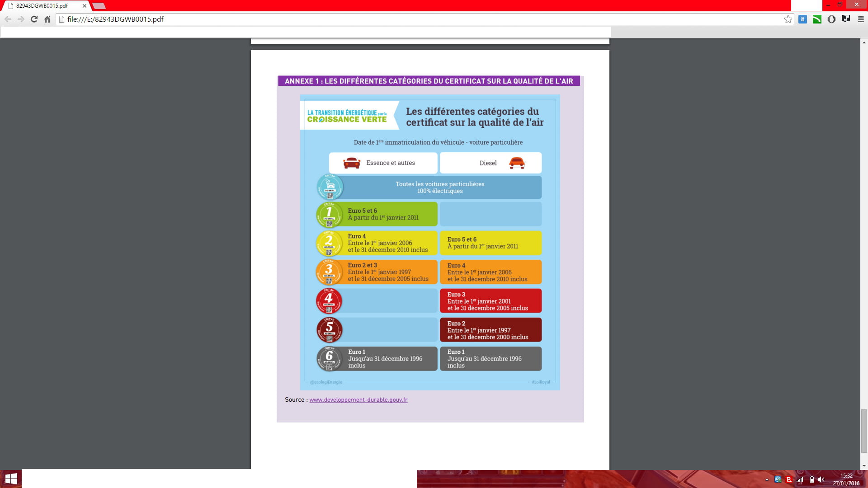Viewport: 868px width, 488px height.
Task: Click the 'Essence et autres' column header
Action: pos(383,163)
